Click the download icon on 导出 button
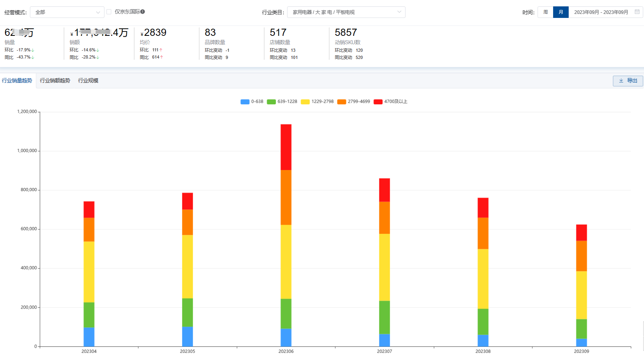Screen dimensions: 644x356 point(621,81)
